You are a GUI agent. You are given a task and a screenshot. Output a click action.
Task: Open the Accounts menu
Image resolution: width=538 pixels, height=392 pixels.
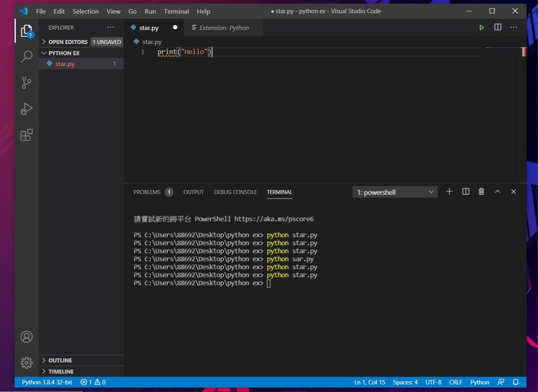[x=26, y=337]
